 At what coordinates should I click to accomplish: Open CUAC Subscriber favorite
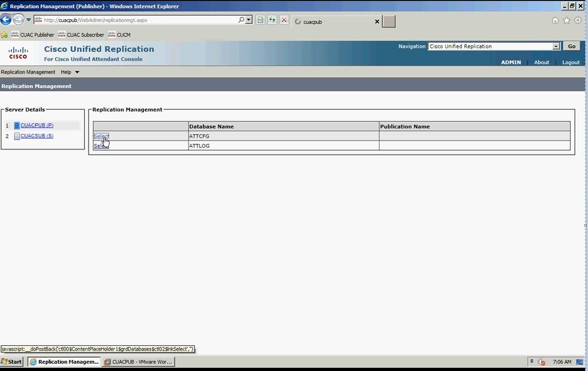pos(81,34)
